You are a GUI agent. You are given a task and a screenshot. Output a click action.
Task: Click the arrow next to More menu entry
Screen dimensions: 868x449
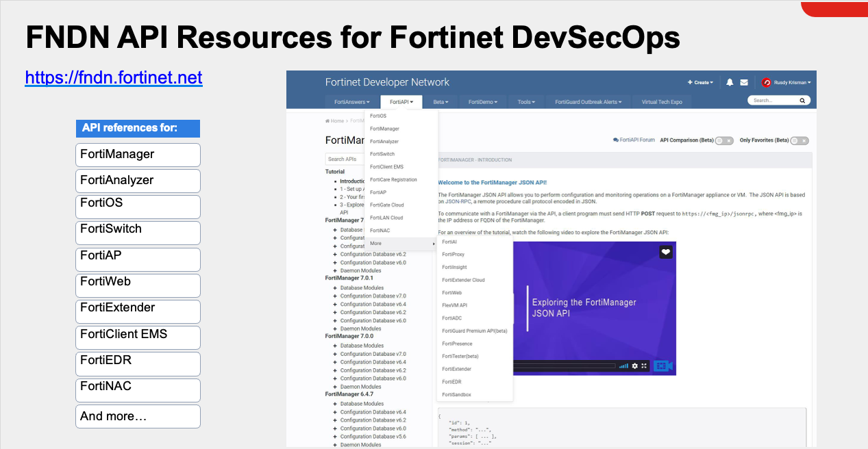pyautogui.click(x=434, y=244)
